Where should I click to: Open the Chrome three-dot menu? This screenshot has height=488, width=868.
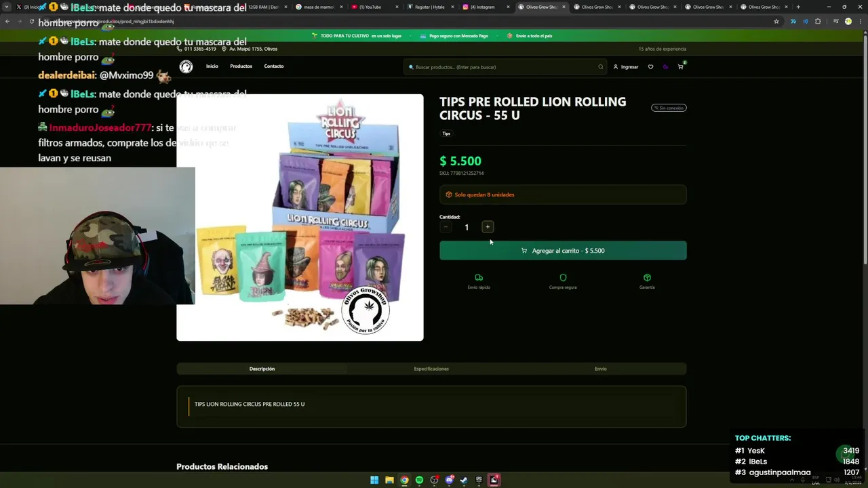[x=860, y=21]
